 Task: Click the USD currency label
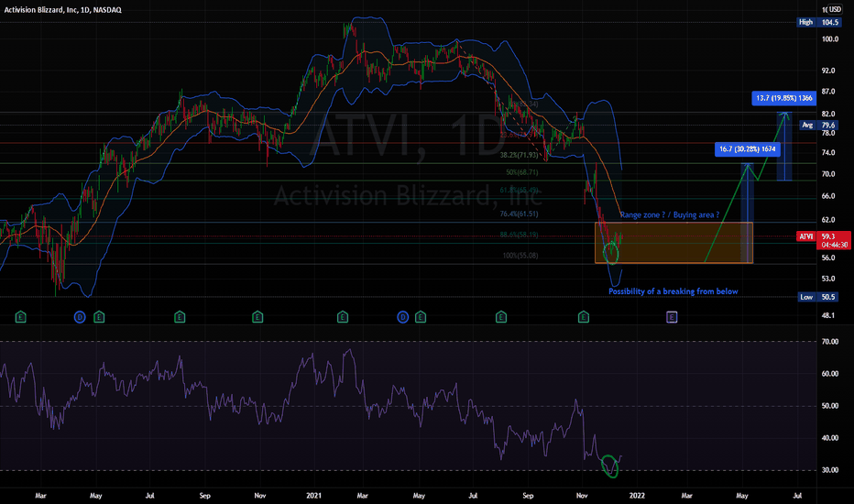click(x=835, y=9)
